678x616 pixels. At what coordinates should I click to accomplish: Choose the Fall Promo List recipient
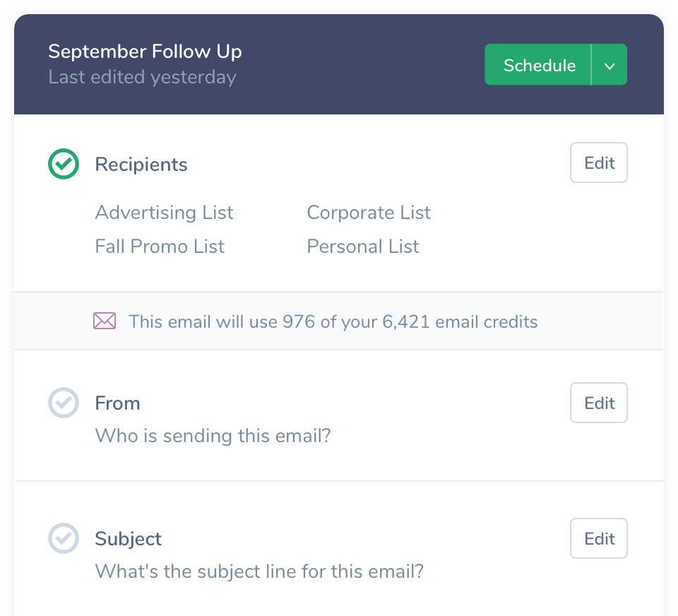coord(160,247)
